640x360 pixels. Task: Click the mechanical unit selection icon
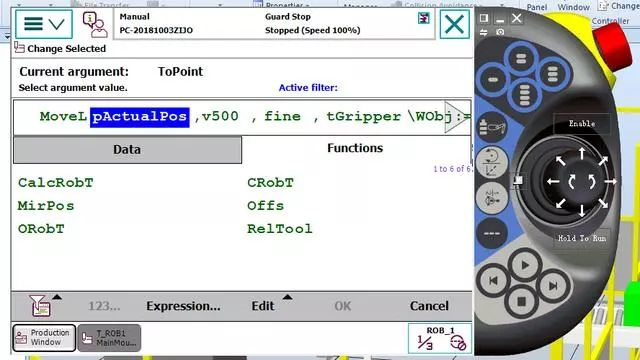point(492,127)
